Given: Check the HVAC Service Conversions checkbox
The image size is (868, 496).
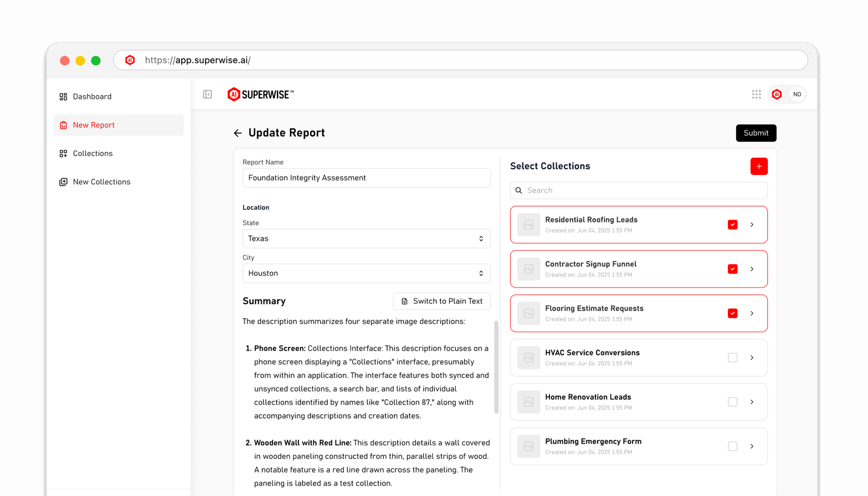Looking at the screenshot, I should pos(732,358).
